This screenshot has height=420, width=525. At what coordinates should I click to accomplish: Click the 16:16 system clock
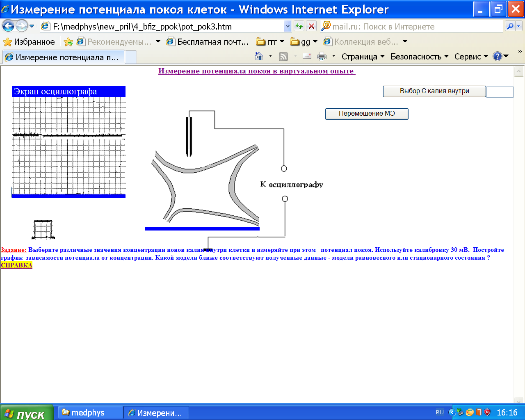click(x=507, y=413)
